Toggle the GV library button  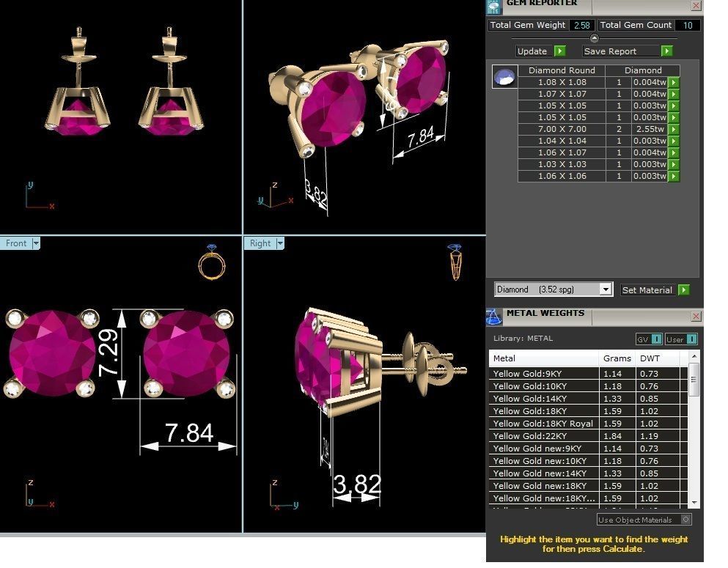click(x=649, y=339)
